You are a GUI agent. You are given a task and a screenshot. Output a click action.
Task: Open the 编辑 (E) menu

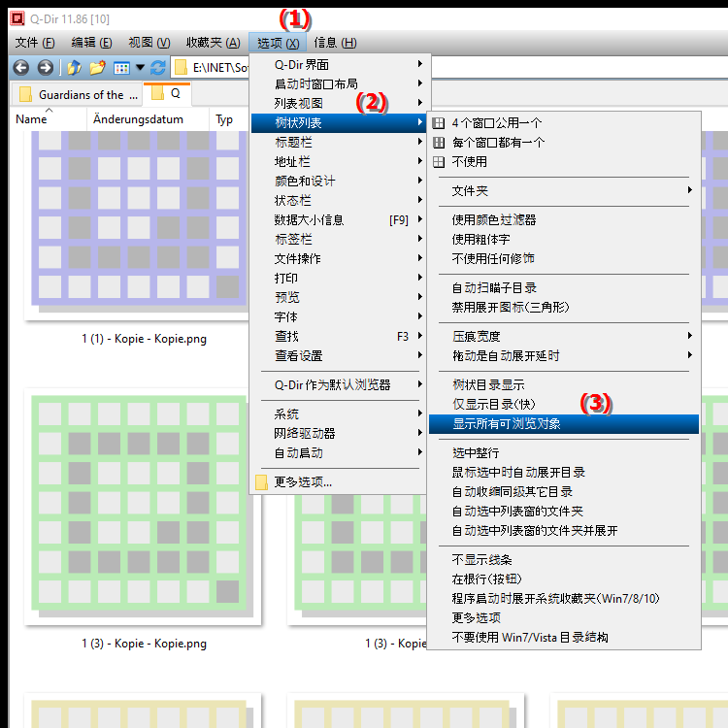[x=91, y=43]
